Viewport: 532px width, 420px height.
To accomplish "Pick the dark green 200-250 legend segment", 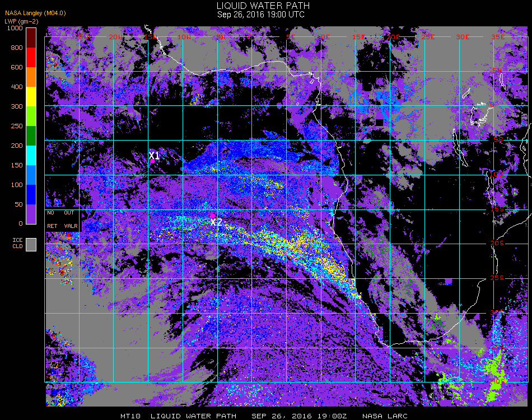I will [31, 136].
